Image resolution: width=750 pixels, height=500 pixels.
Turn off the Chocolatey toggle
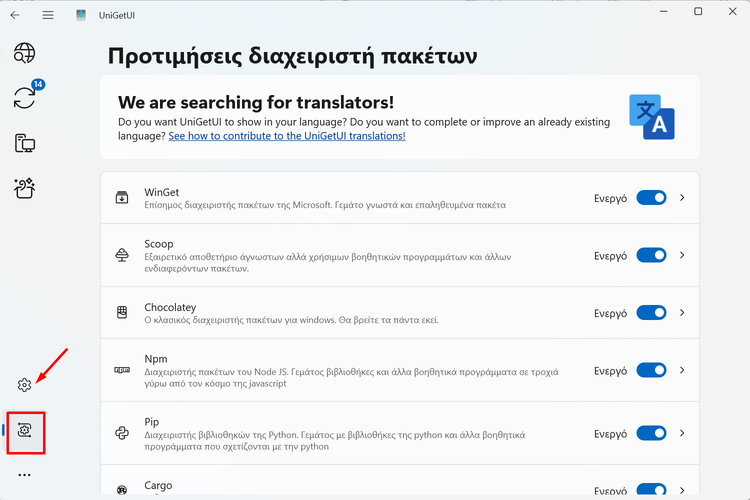pyautogui.click(x=651, y=312)
